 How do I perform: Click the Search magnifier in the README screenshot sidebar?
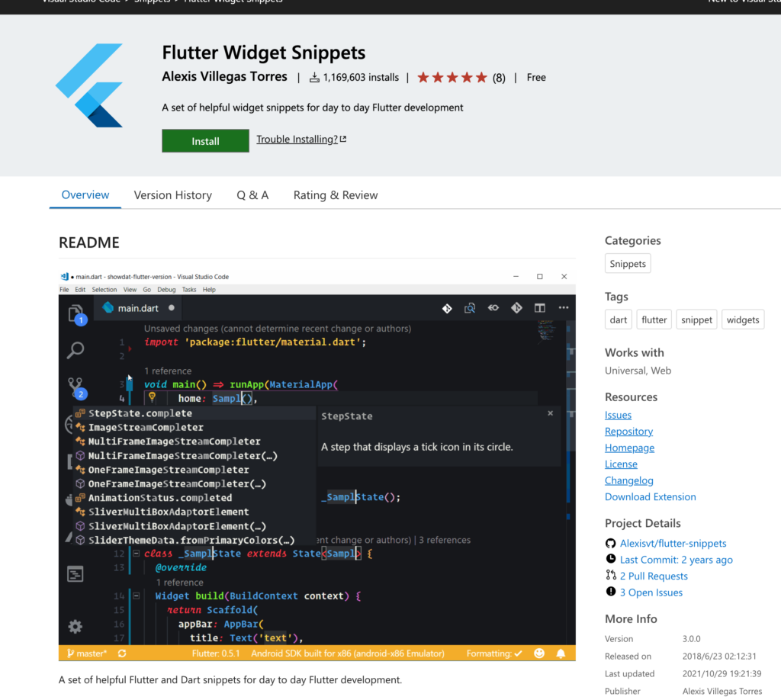(x=76, y=350)
